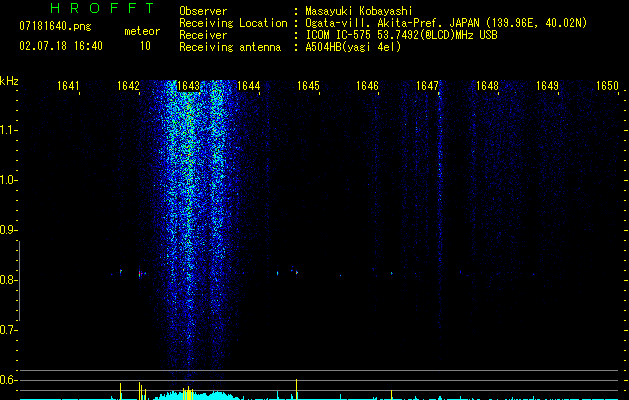Click time axis label 1649
Image resolution: width=629 pixels, height=400 pixels.
pyautogui.click(x=548, y=85)
